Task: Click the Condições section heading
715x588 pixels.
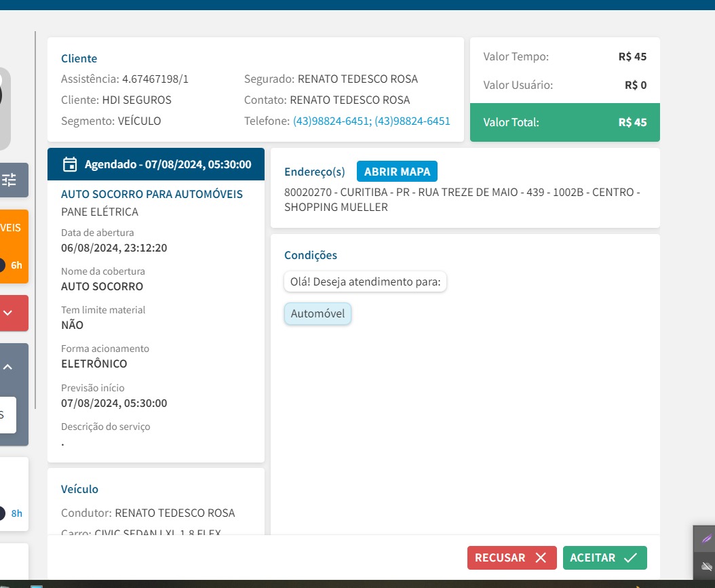Action: pos(311,255)
